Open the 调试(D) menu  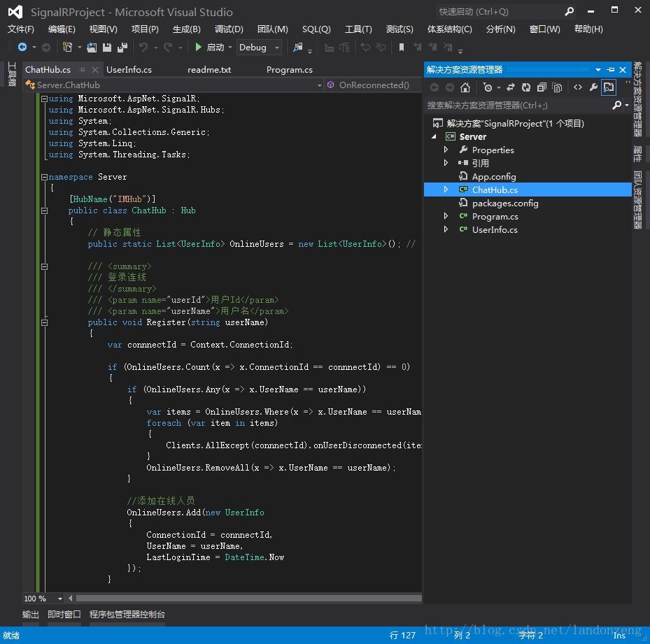tap(229, 29)
